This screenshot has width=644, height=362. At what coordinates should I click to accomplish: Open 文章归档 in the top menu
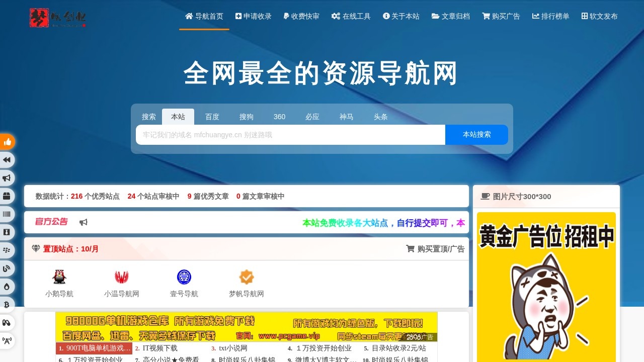pos(451,16)
